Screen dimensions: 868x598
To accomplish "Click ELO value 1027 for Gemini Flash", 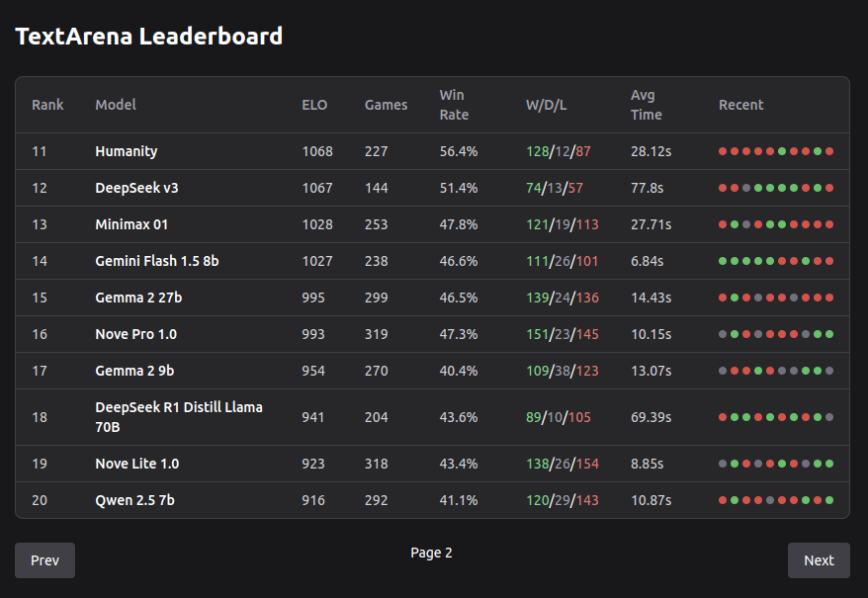I will (x=317, y=261).
